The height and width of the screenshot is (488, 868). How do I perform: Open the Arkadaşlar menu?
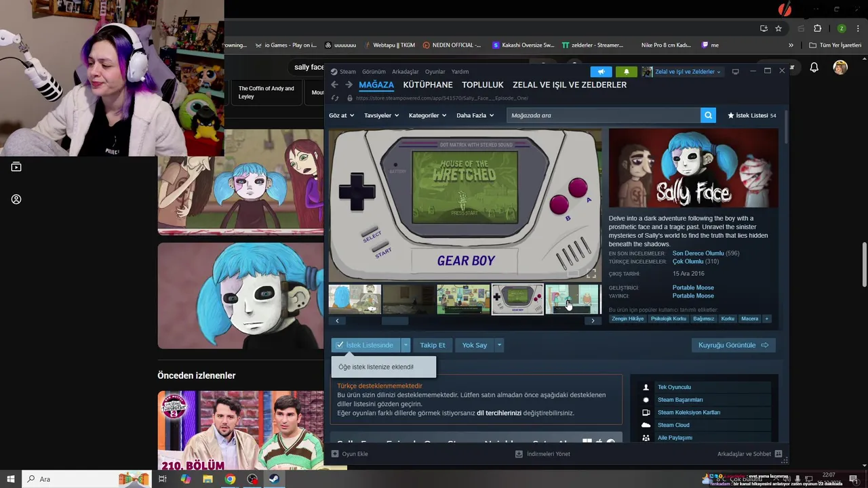point(405,71)
